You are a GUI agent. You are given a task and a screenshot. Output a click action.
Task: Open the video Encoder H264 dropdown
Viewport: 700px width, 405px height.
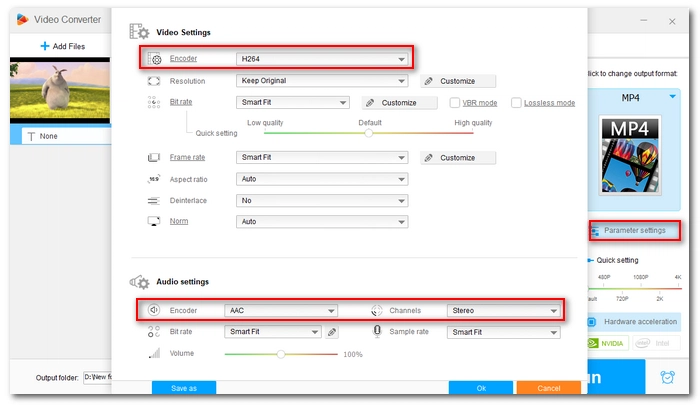(x=321, y=59)
